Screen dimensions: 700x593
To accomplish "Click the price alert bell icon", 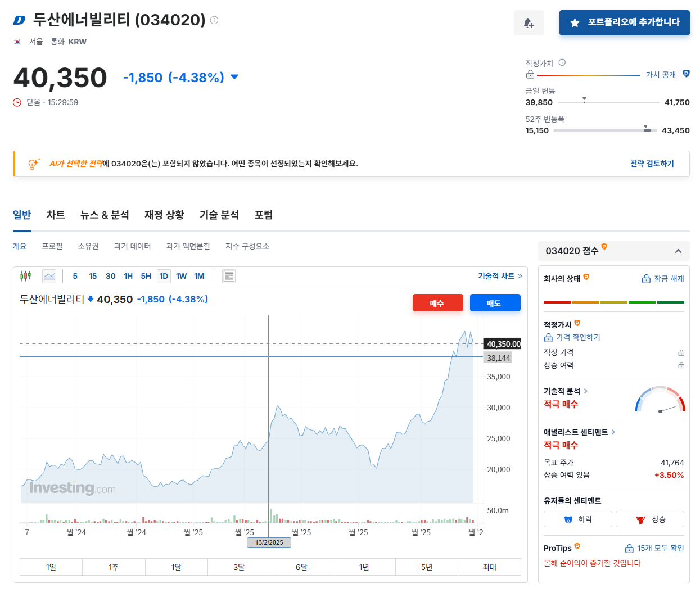I will (529, 22).
